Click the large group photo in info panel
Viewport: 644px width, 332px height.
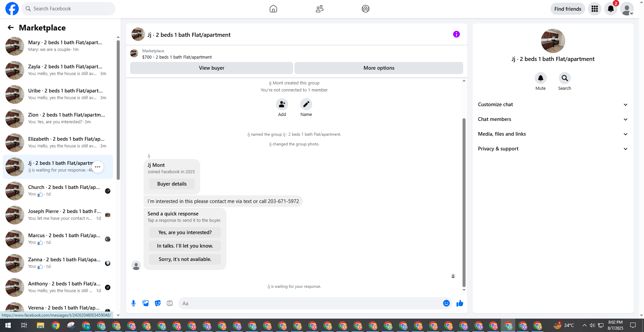click(x=553, y=41)
